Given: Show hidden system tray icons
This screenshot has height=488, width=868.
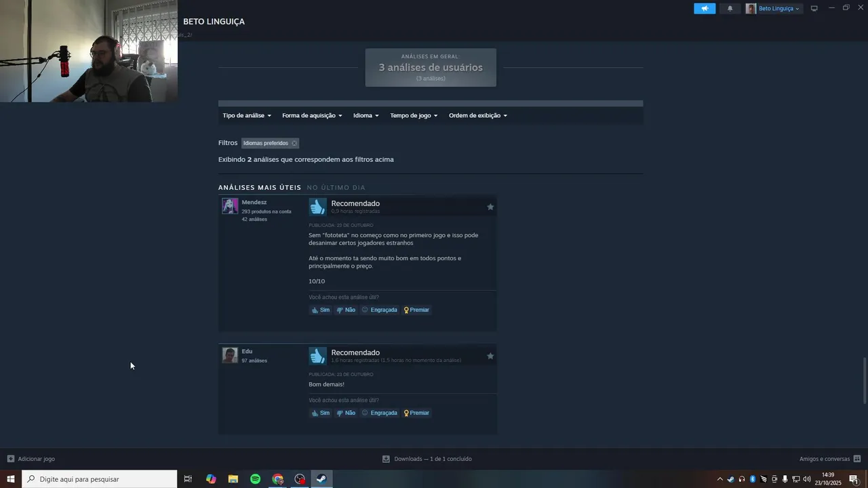Looking at the screenshot, I should tap(719, 479).
